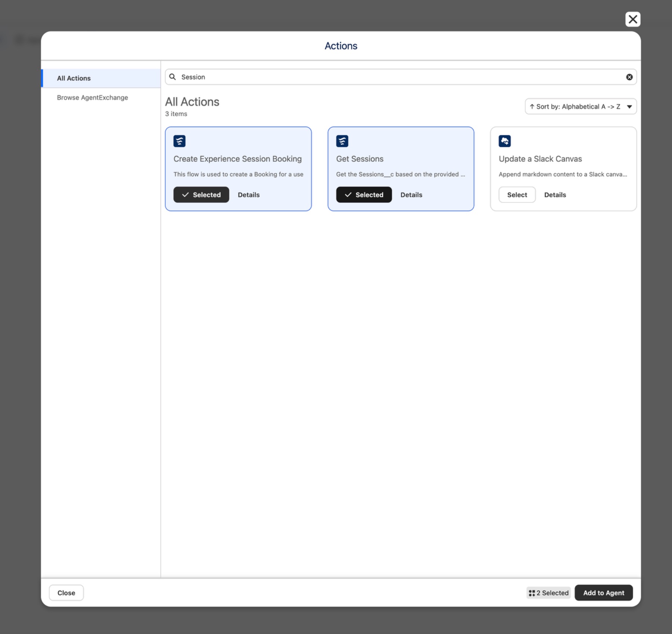
Task: Open the Sort by Alphabetical dropdown
Action: click(x=581, y=106)
